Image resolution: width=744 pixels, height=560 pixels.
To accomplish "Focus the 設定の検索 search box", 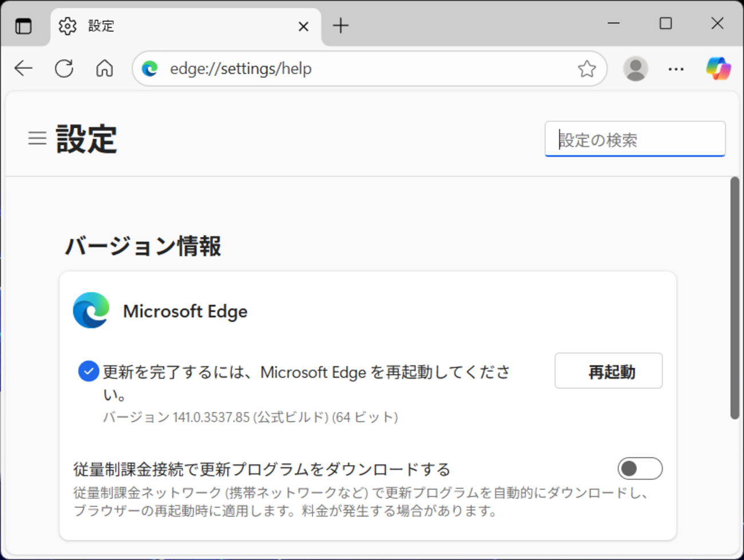I will 635,139.
